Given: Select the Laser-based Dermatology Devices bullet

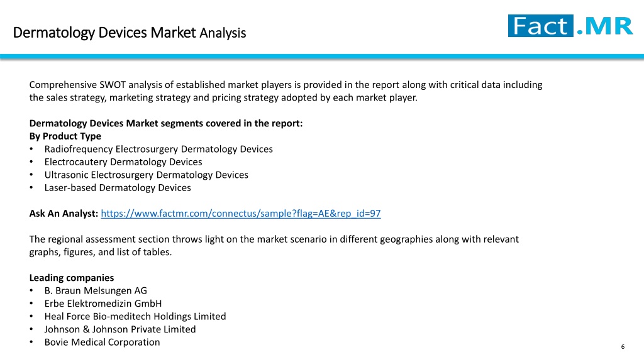Looking at the screenshot, I should coord(118,187).
